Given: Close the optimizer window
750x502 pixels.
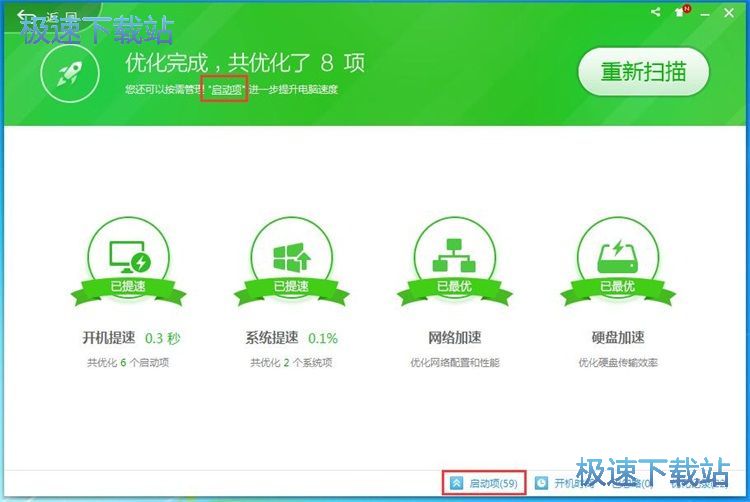Looking at the screenshot, I should [729, 13].
